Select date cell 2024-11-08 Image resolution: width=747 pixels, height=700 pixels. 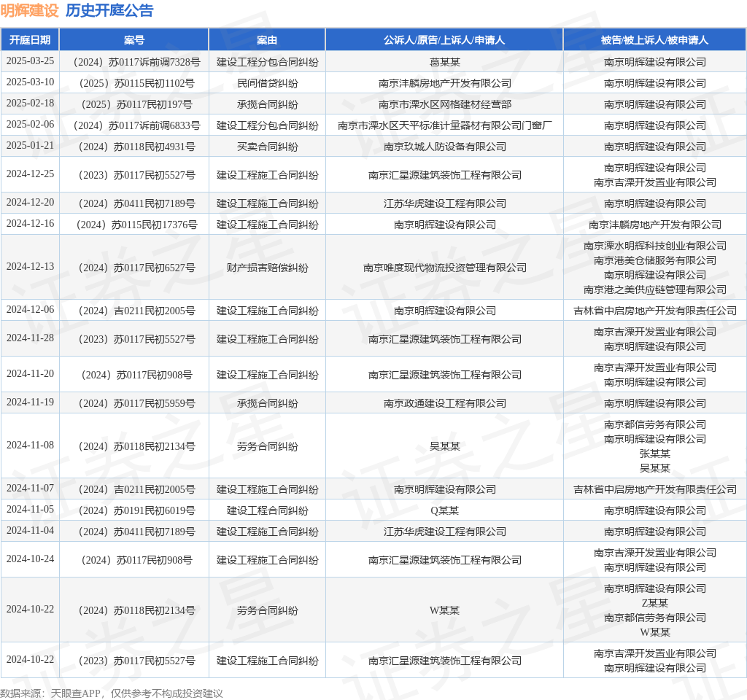click(x=30, y=446)
